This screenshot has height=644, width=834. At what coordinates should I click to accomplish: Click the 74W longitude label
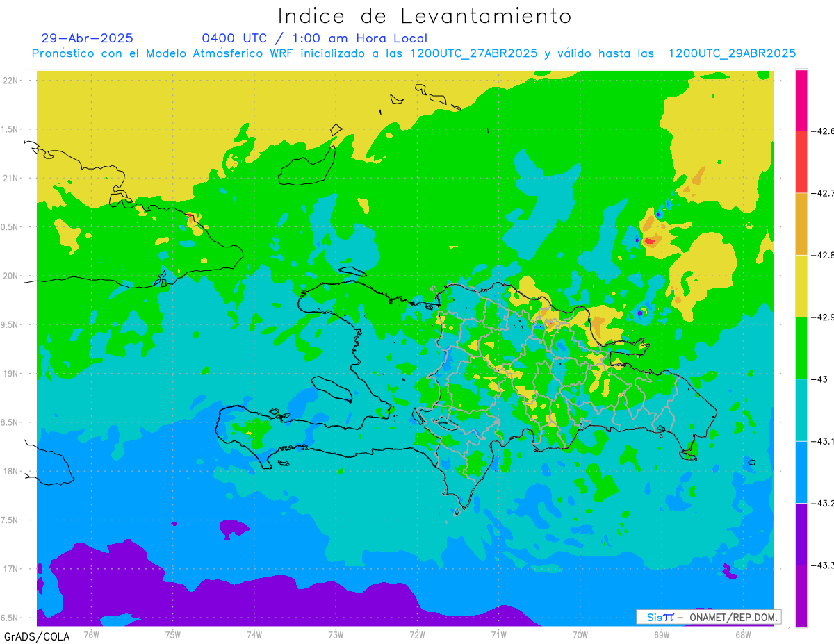(254, 634)
